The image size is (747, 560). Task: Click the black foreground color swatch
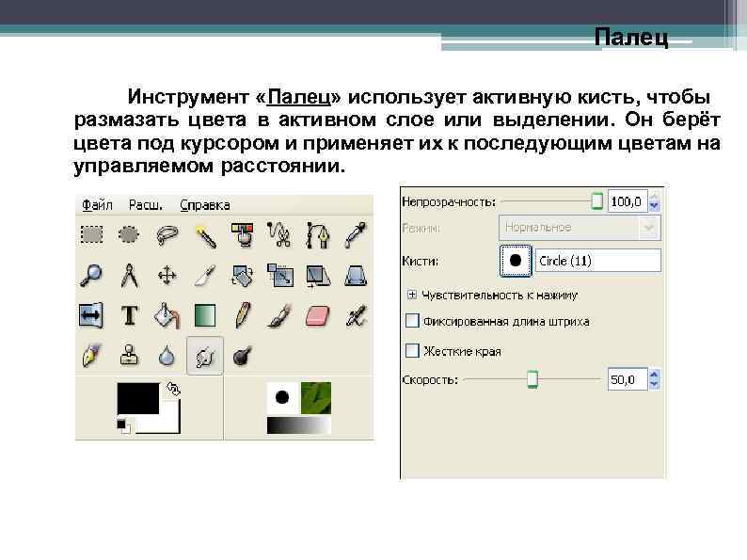[x=138, y=398]
